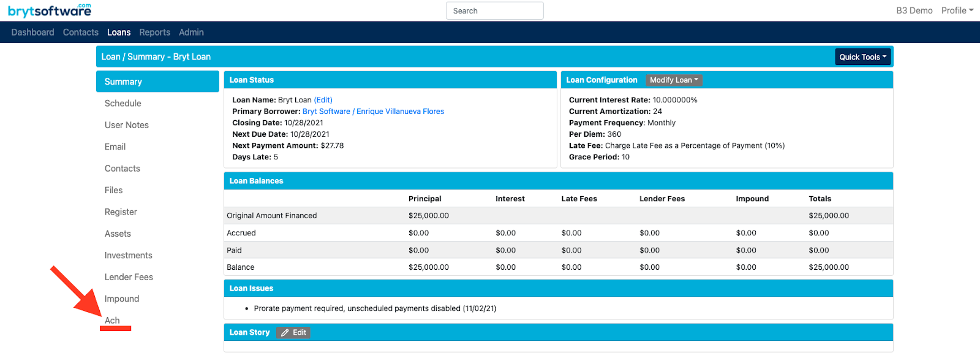This screenshot has width=980, height=355.
Task: Click the Current Interest Rate 10.000000% line
Action: [633, 100]
